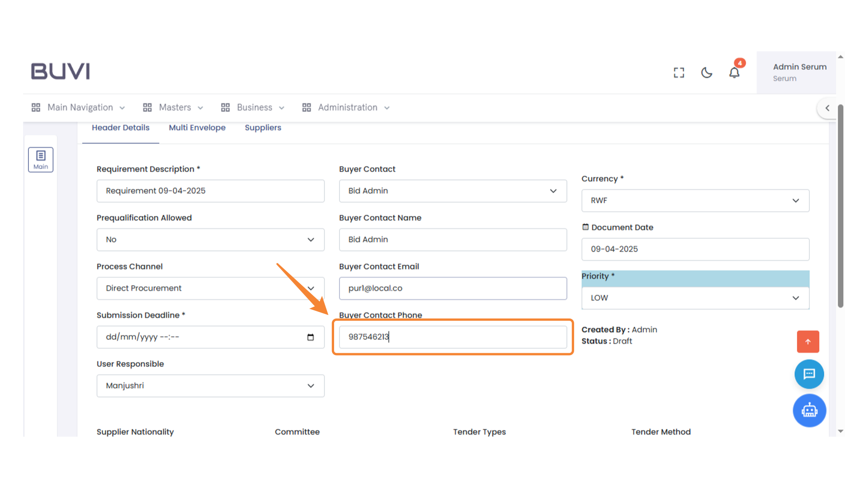Launch the blue robot assistant button
The height and width of the screenshot is (488, 868).
[809, 411]
